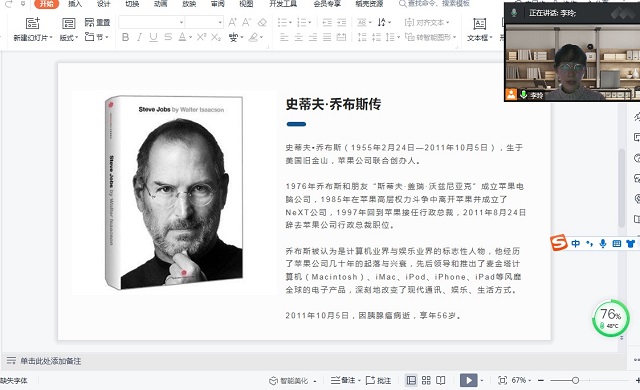The image size is (640, 390).
Task: Switch to the Review (审阅) tab
Action: (x=218, y=4)
